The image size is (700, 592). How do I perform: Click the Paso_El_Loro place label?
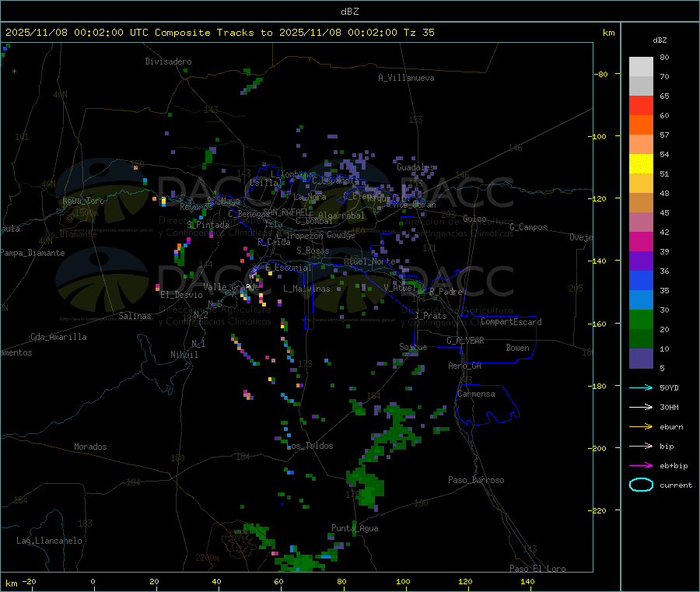point(537,569)
